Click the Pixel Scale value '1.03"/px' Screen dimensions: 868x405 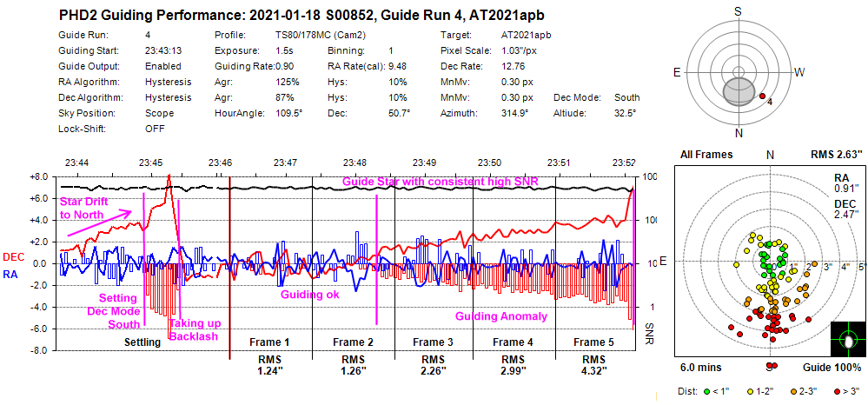519,50
